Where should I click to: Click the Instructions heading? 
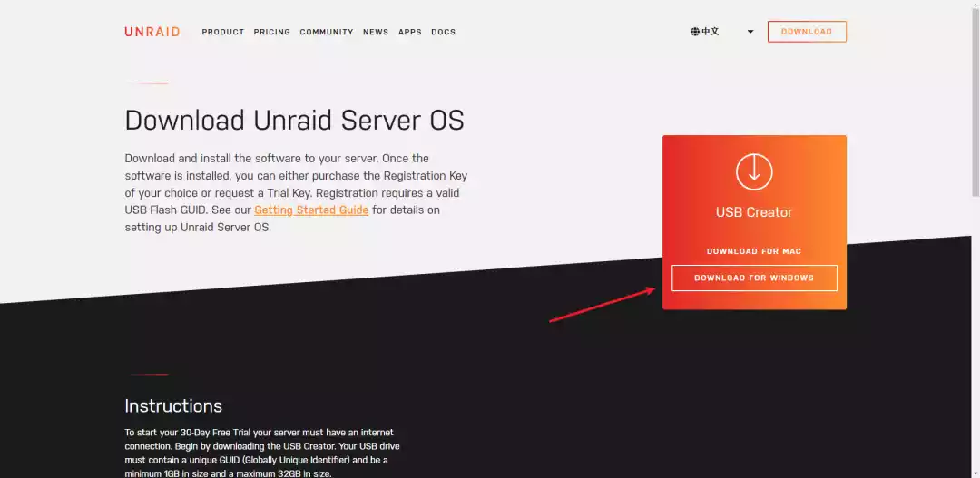(173, 406)
